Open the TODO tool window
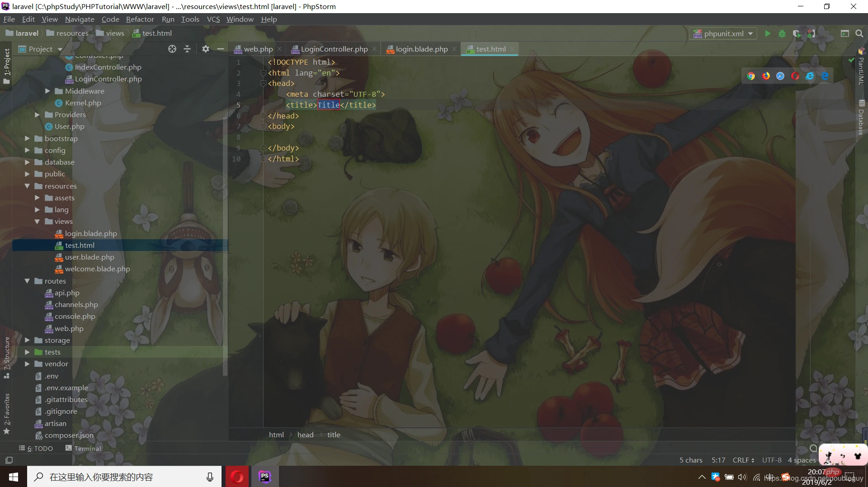 point(40,448)
